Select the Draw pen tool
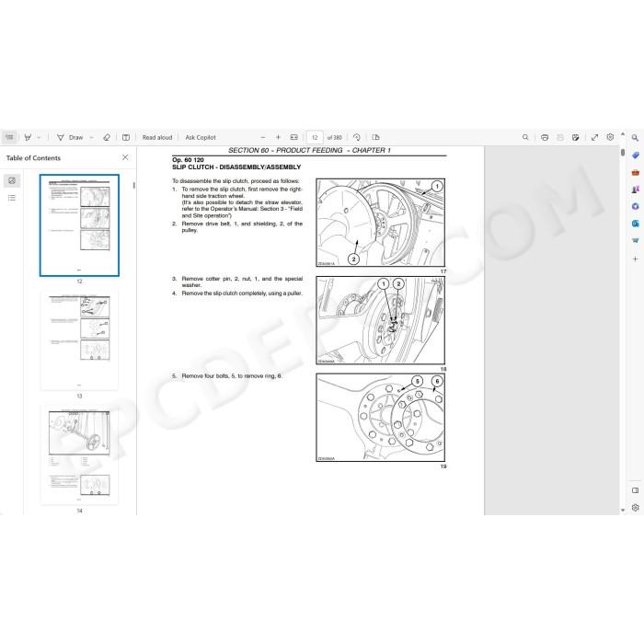This screenshot has width=644, height=644. click(x=70, y=137)
